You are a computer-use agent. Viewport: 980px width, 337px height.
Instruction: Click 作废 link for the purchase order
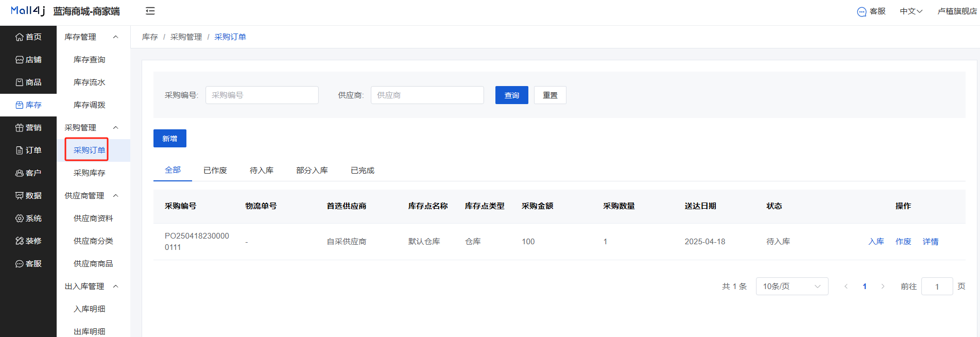903,242
